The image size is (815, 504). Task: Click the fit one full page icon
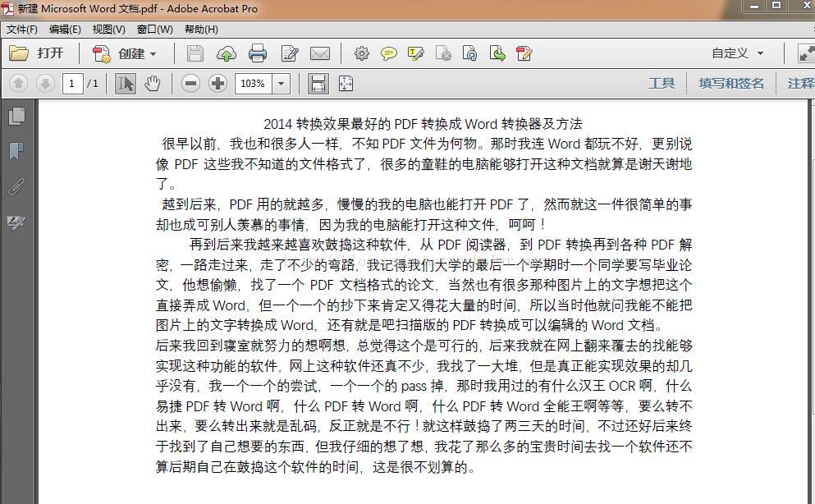[346, 83]
